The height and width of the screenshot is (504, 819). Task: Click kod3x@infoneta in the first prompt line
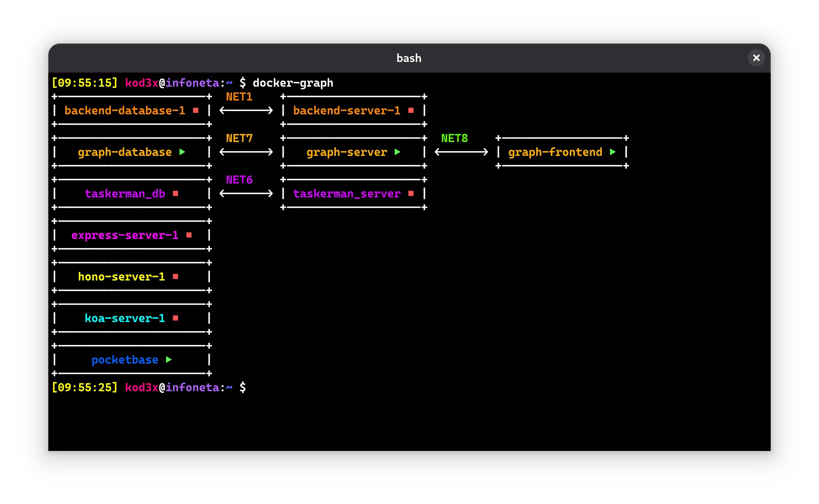click(172, 83)
